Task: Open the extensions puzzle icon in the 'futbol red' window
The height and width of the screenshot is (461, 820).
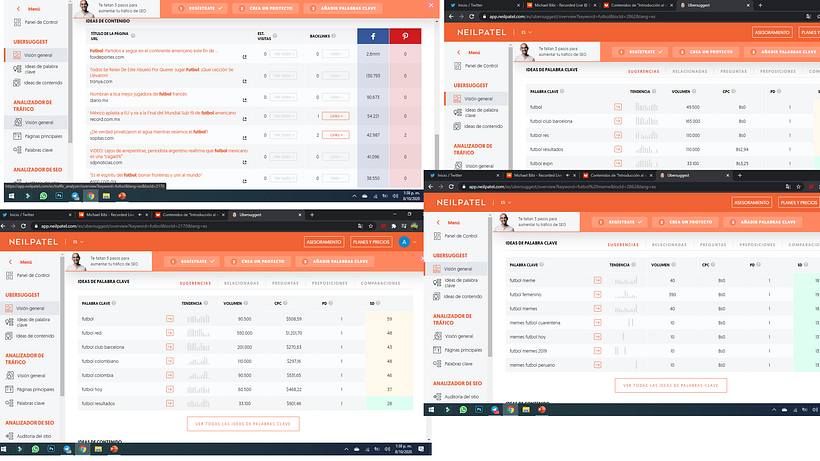Action: 393,226
